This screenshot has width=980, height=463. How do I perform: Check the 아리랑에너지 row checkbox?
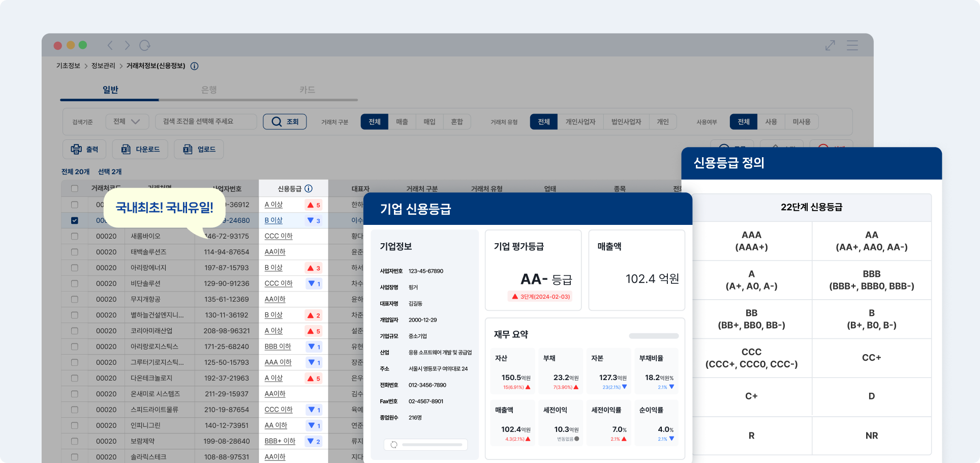click(x=75, y=268)
